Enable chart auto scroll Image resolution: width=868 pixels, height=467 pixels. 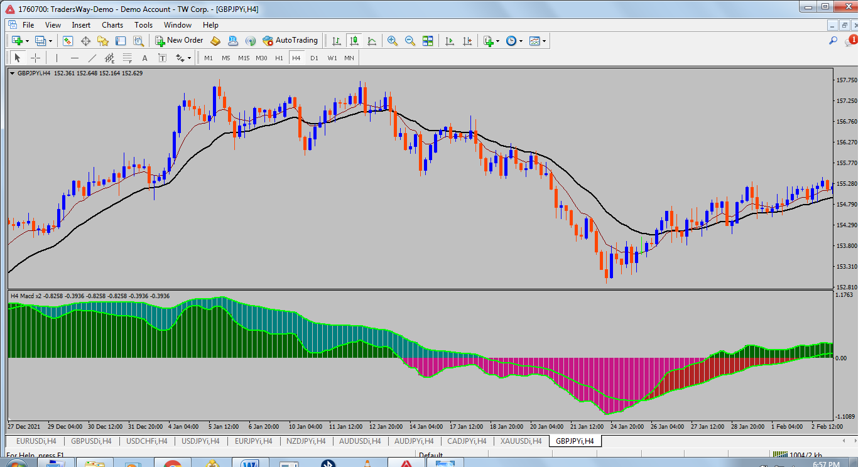450,41
